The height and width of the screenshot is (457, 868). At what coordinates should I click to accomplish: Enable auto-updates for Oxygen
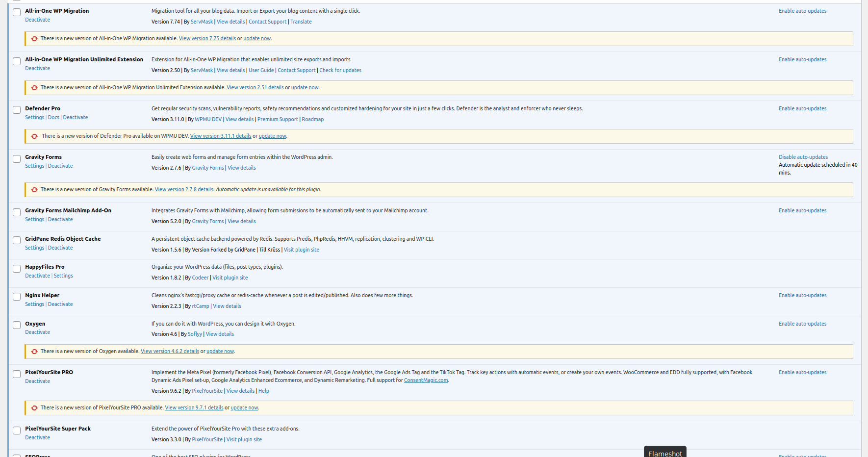click(802, 324)
